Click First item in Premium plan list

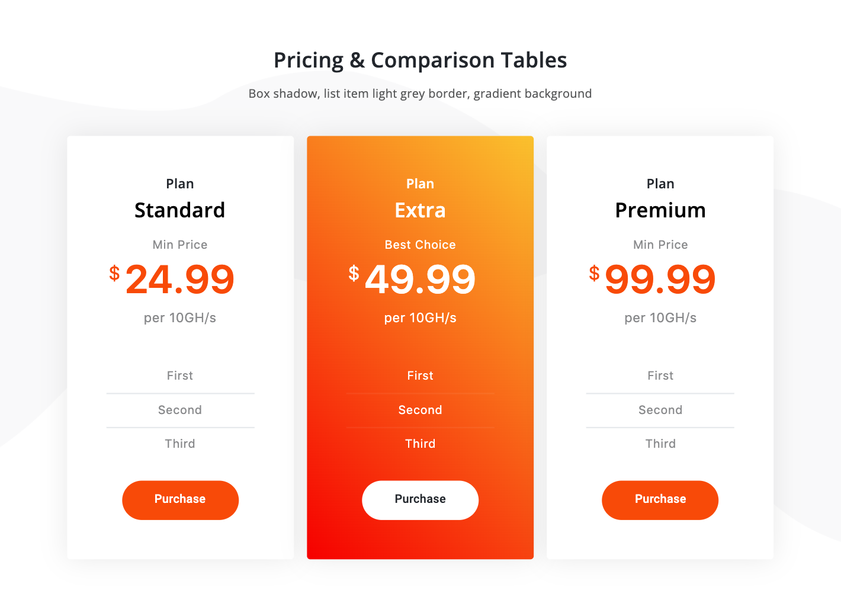[x=660, y=376]
